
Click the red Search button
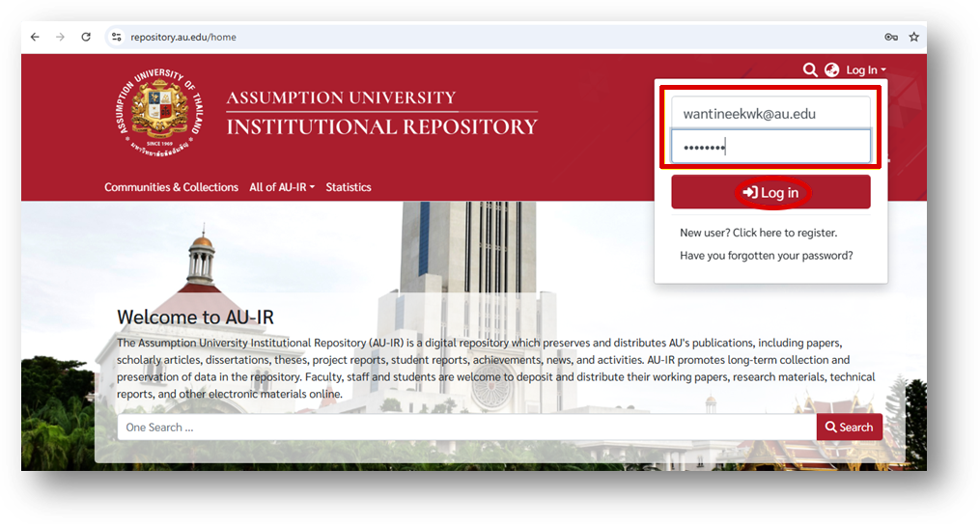tap(849, 427)
